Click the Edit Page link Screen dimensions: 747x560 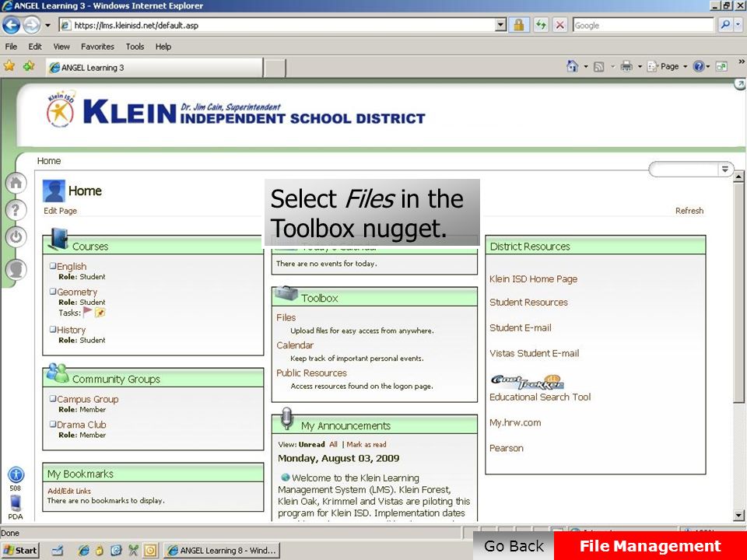(60, 211)
